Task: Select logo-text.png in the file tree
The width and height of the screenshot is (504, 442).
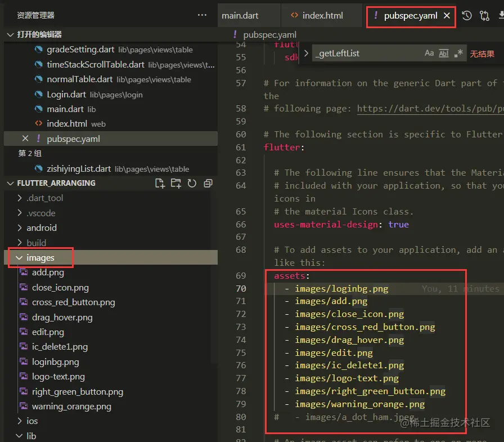Action: pyautogui.click(x=58, y=376)
